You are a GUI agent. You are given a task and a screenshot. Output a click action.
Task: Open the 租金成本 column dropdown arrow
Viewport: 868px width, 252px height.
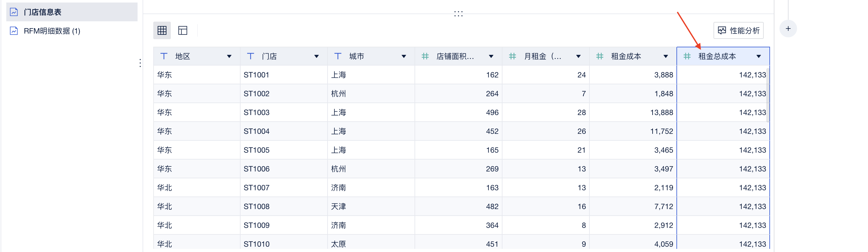pyautogui.click(x=665, y=56)
